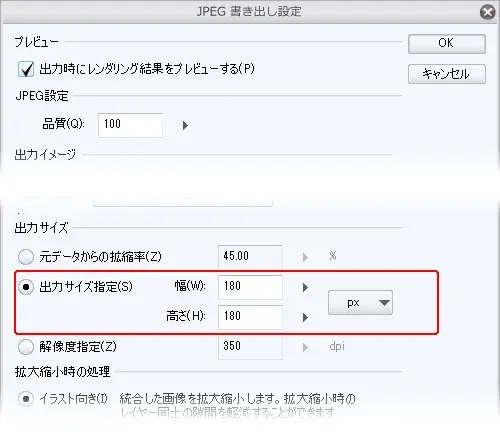Select the output size specification (出力サイズ指定) radio

coord(26,287)
